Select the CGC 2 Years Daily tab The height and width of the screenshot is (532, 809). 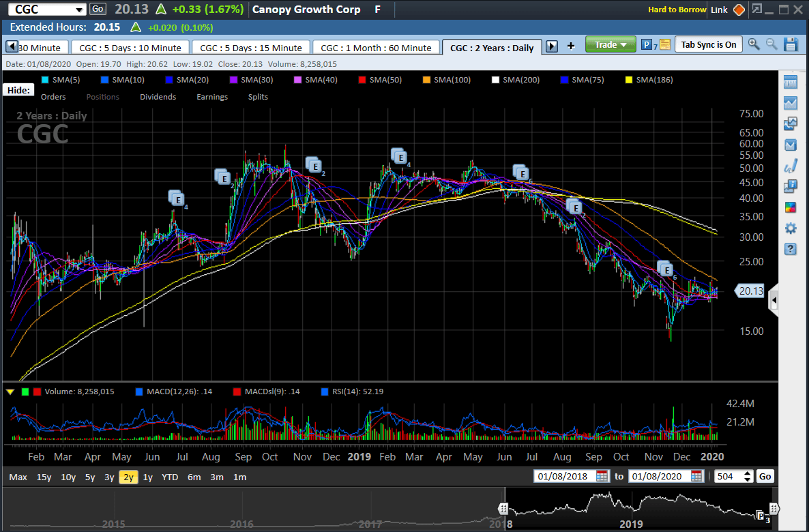pos(492,48)
